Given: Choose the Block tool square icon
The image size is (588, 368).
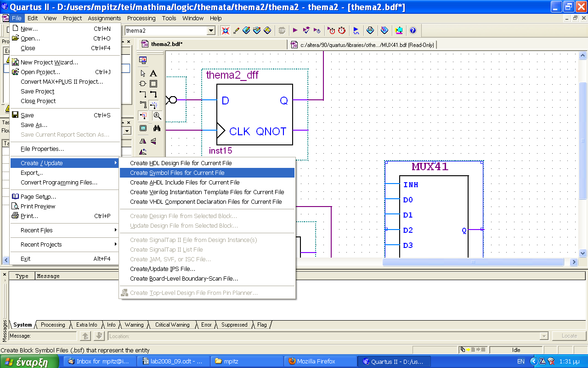Looking at the screenshot, I should 153,84.
